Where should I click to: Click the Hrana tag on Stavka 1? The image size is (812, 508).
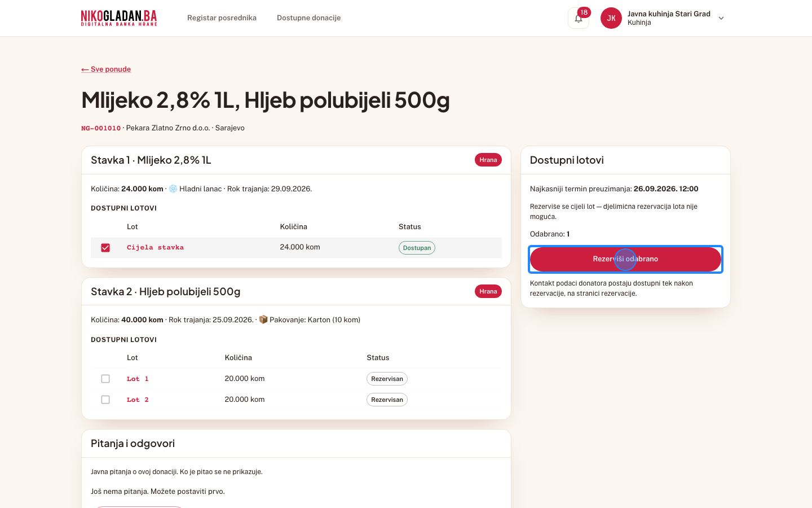click(x=488, y=160)
